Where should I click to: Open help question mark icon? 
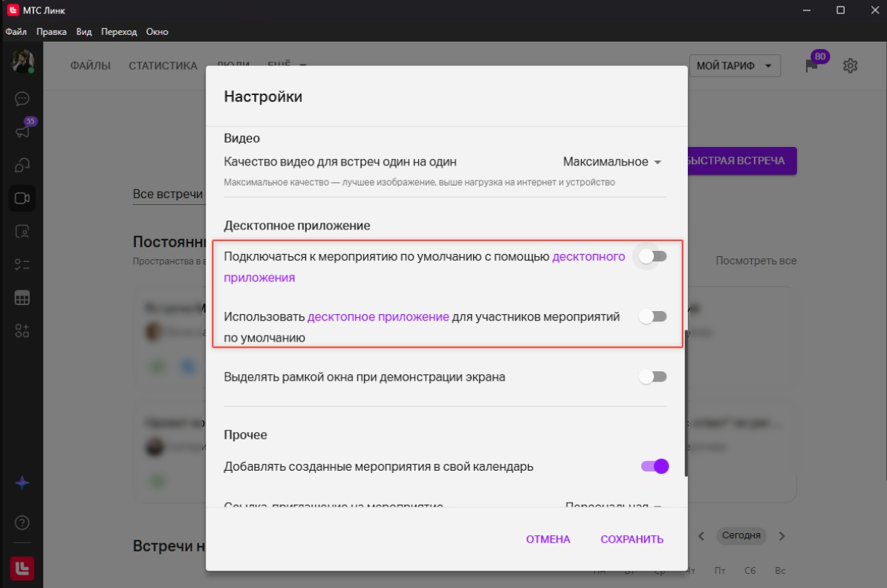pos(22,523)
